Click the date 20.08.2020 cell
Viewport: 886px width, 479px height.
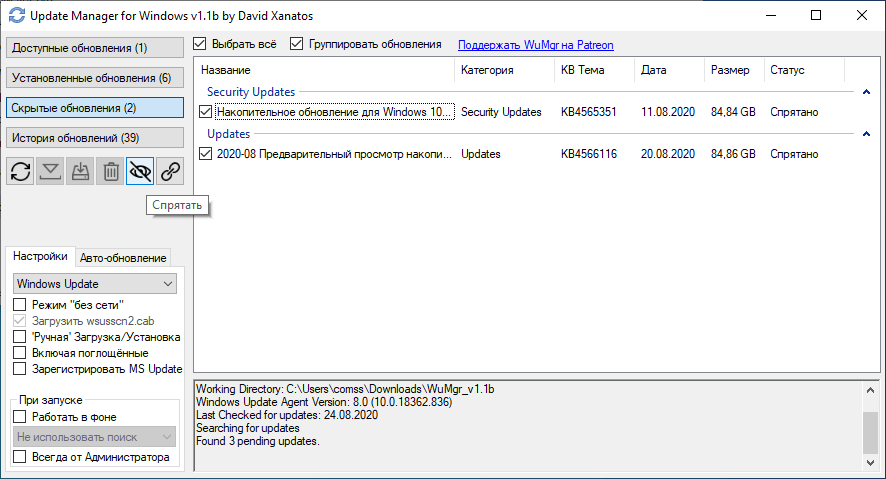tap(668, 154)
